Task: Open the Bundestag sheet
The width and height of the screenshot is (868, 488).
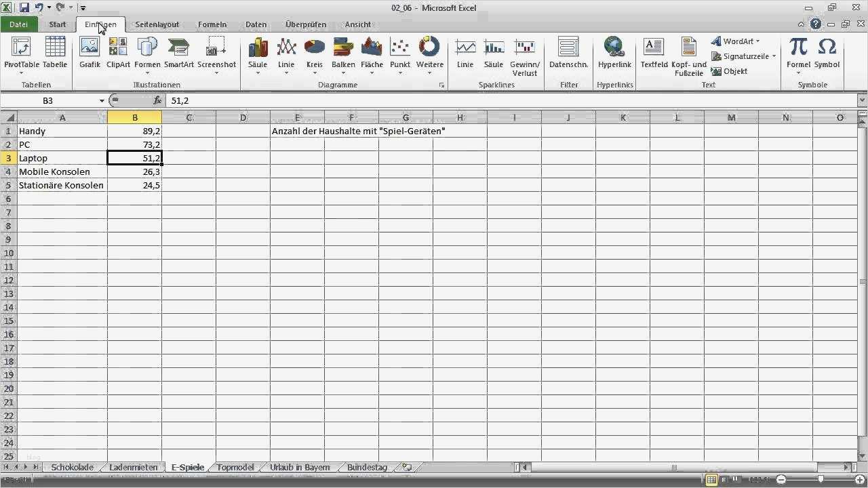Action: 367,467
